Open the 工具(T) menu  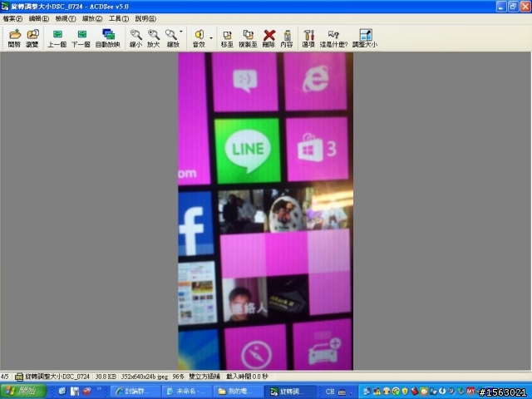pos(119,18)
